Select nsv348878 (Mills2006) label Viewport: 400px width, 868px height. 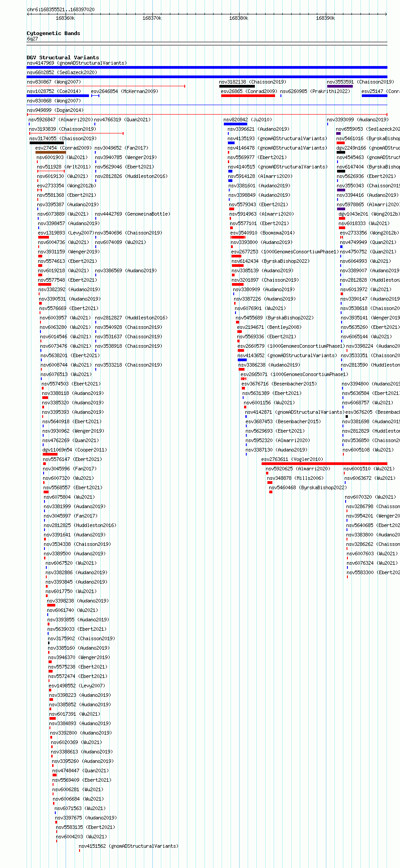point(295,478)
